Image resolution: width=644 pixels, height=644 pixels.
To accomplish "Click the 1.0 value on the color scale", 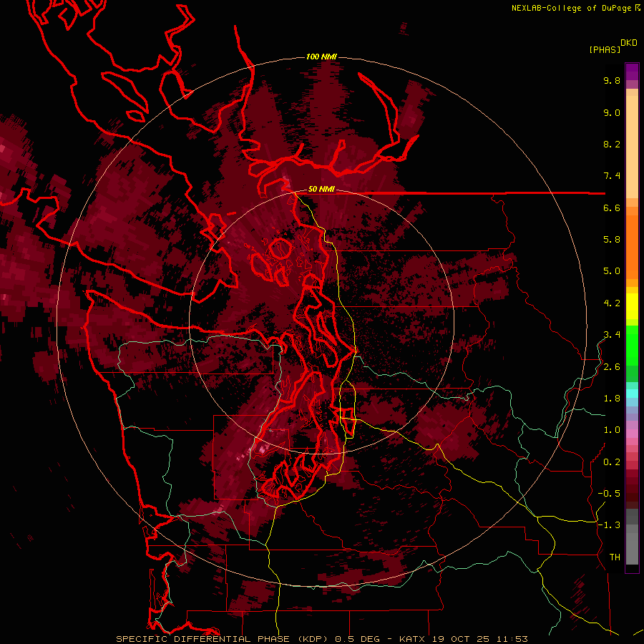I will 612,430.
